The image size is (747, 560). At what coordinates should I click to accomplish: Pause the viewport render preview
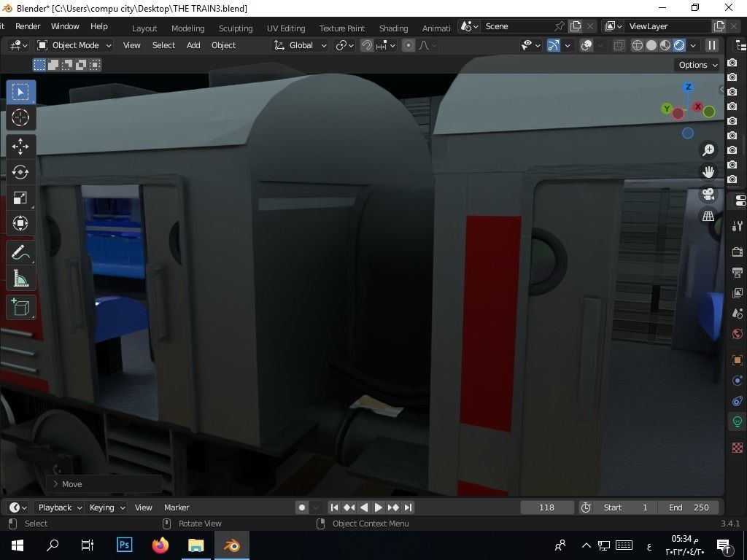712,45
